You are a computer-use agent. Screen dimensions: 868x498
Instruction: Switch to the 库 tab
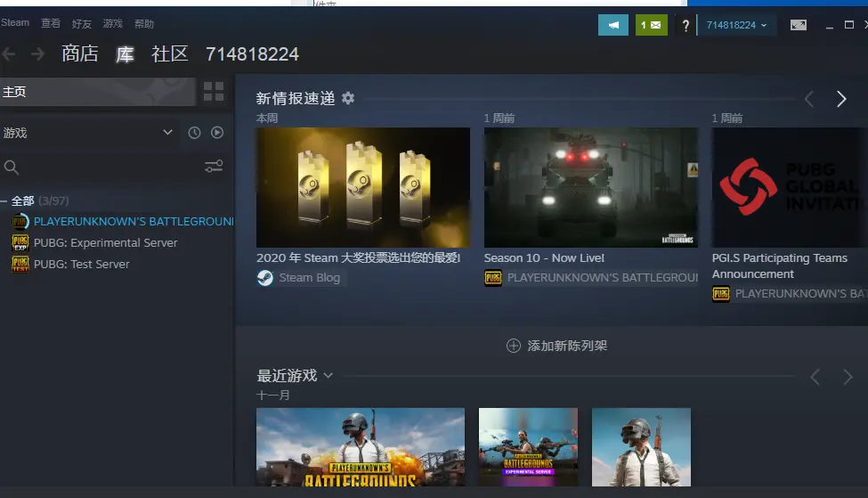point(125,54)
